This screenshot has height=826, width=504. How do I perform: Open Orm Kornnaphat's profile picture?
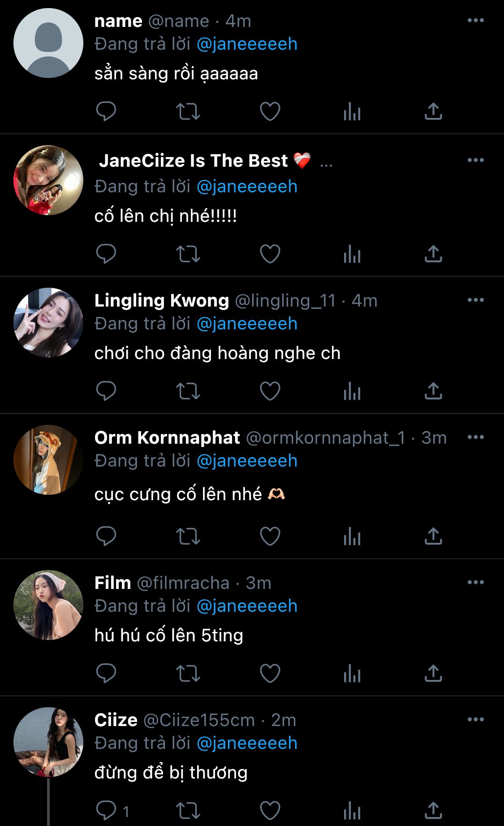click(x=48, y=460)
